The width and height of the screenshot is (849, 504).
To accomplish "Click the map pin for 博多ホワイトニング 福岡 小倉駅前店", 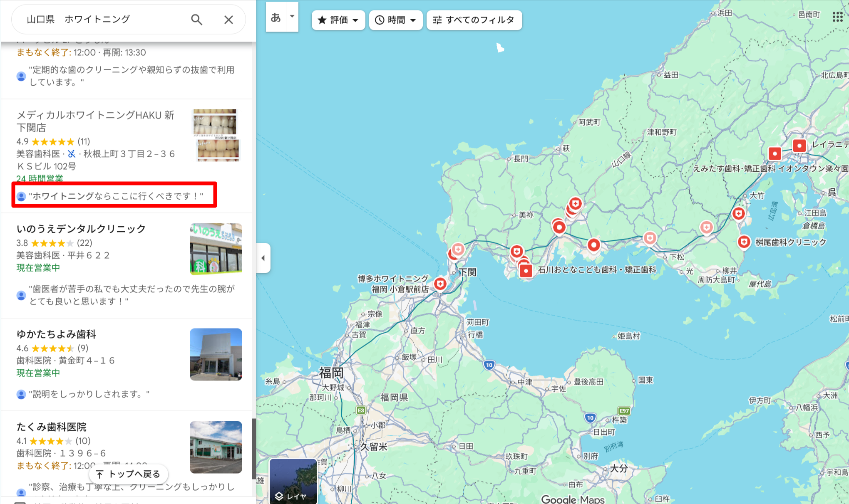I will [440, 284].
